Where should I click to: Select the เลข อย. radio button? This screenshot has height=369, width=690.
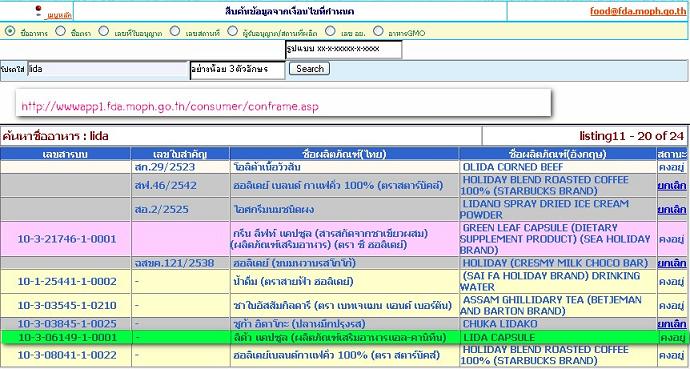[330, 31]
